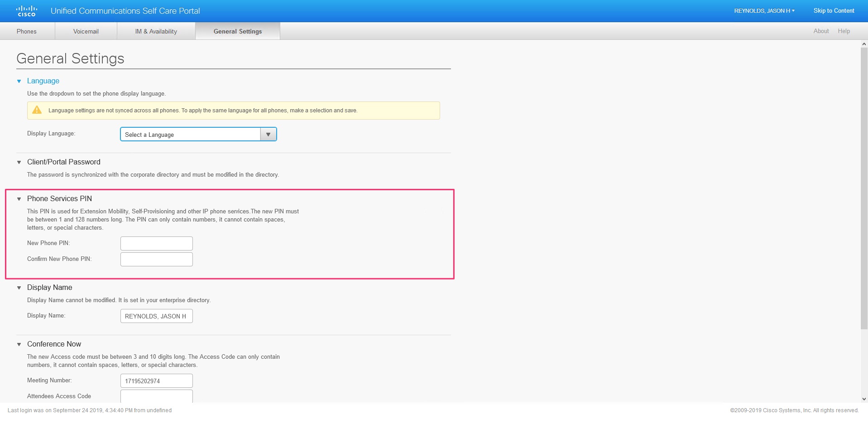This screenshot has height=424, width=868.
Task: Open the Help link
Action: 844,31
